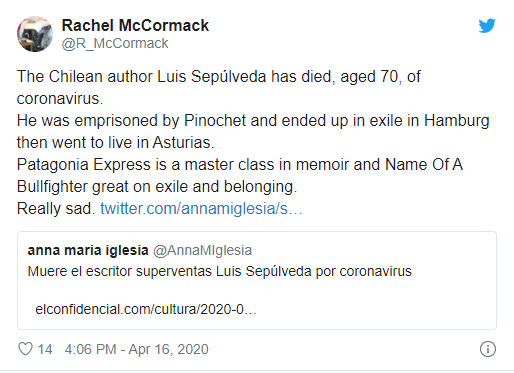Click the sentence about exile in Hamburg
The image size is (514, 373).
(253, 121)
